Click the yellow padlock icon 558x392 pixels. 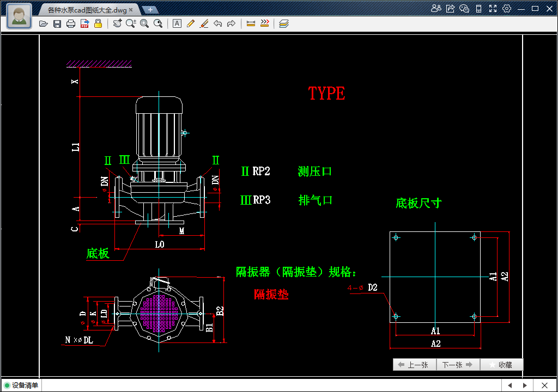(x=98, y=23)
